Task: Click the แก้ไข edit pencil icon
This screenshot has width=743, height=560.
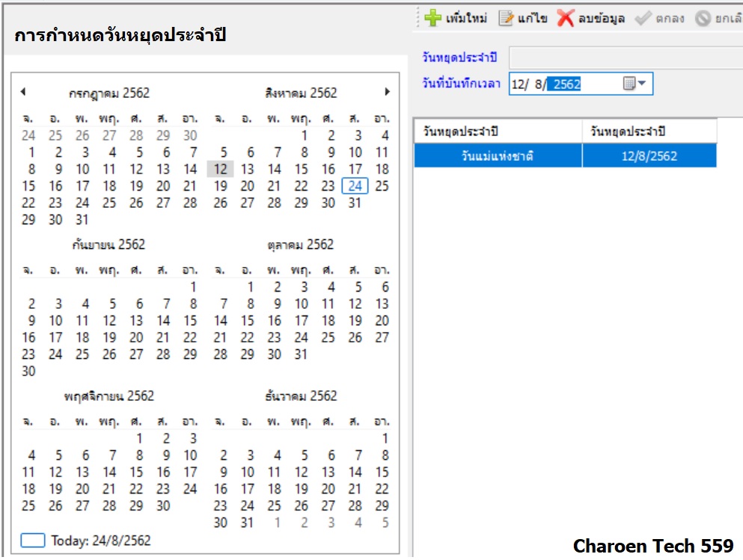Action: tap(507, 19)
